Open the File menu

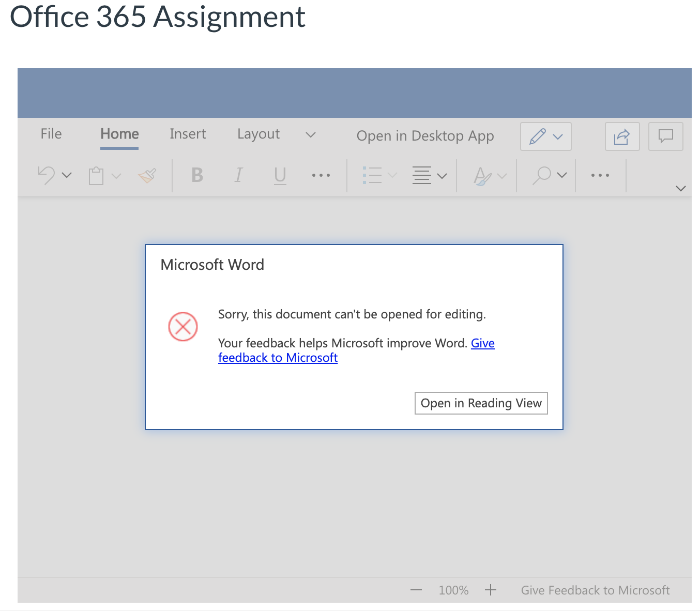click(51, 134)
